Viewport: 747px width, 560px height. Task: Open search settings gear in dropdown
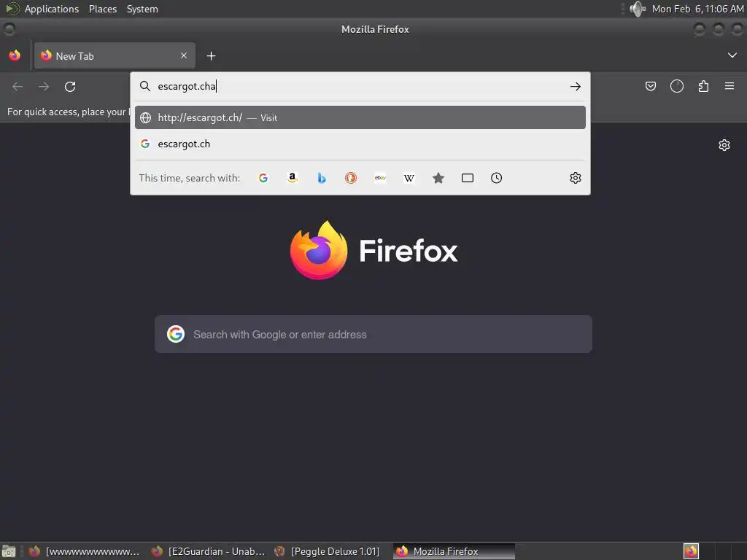pyautogui.click(x=576, y=178)
